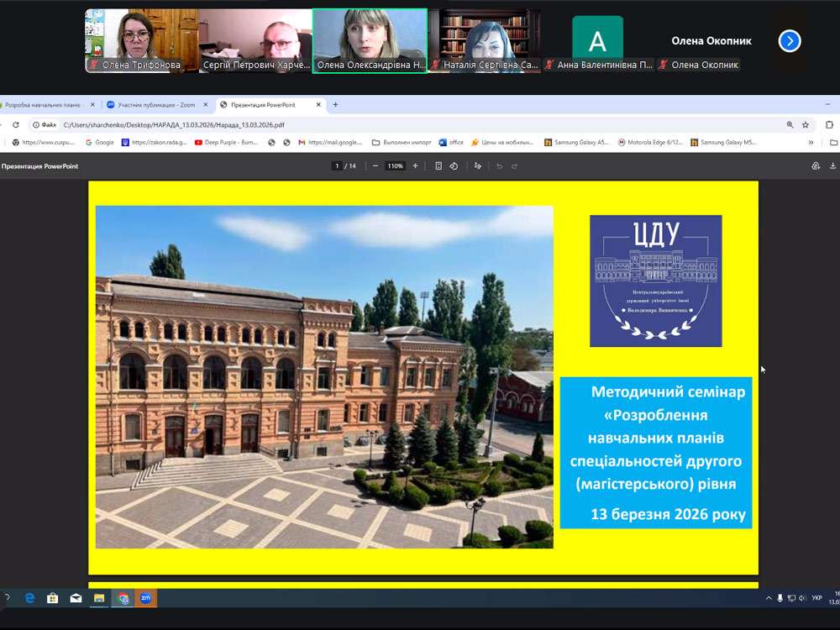Rotate the PDF document counterclockwise
Image resolution: width=840 pixels, height=630 pixels.
[454, 166]
